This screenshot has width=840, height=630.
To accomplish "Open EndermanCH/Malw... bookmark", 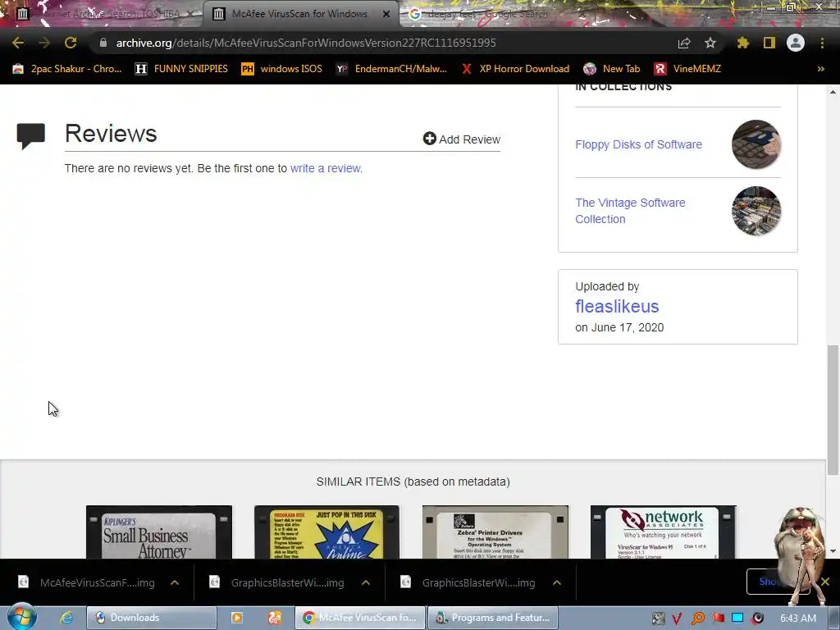I will 391,69.
